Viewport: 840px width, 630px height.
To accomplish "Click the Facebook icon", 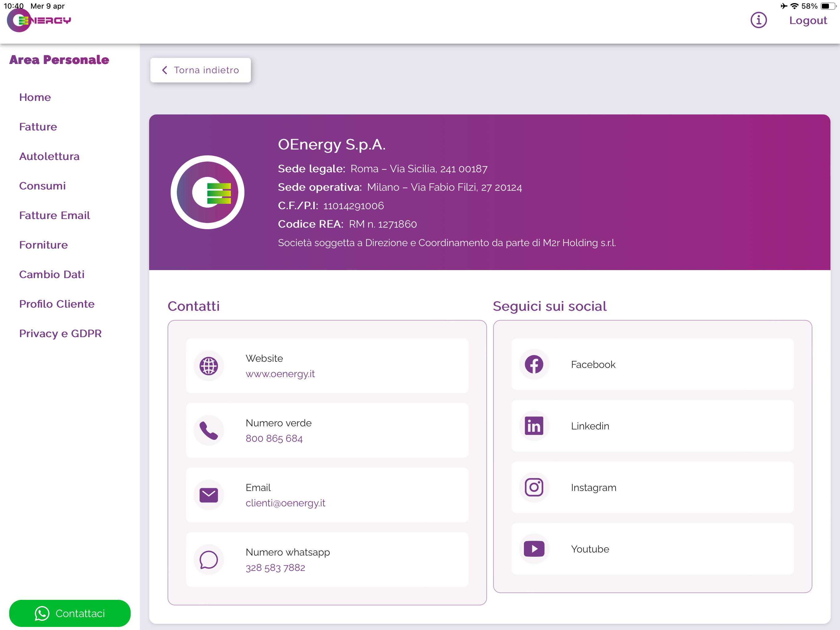I will point(534,365).
